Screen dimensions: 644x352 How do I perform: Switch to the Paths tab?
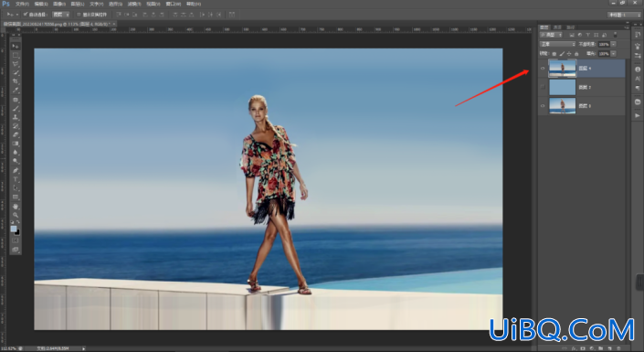[571, 27]
